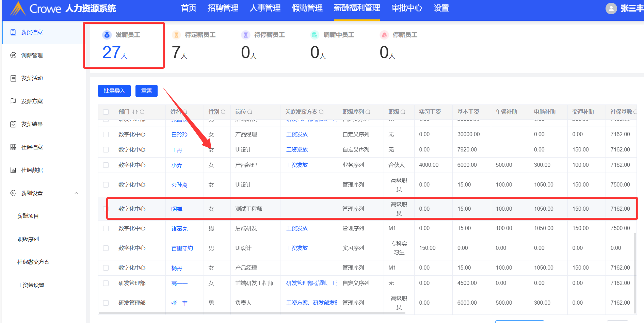
Task: Click the search icon next to 职级序列 header
Action: tap(368, 112)
